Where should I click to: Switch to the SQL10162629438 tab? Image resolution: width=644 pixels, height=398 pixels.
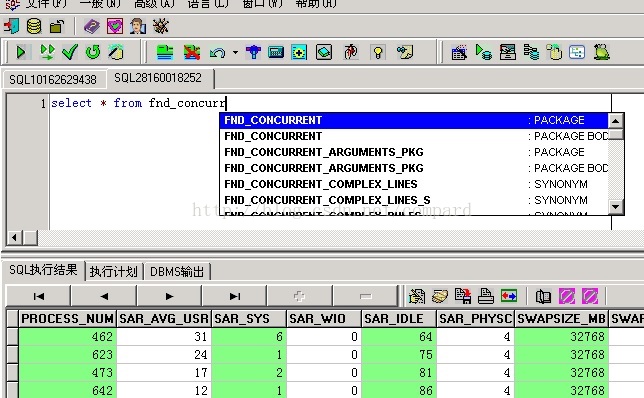(53, 79)
